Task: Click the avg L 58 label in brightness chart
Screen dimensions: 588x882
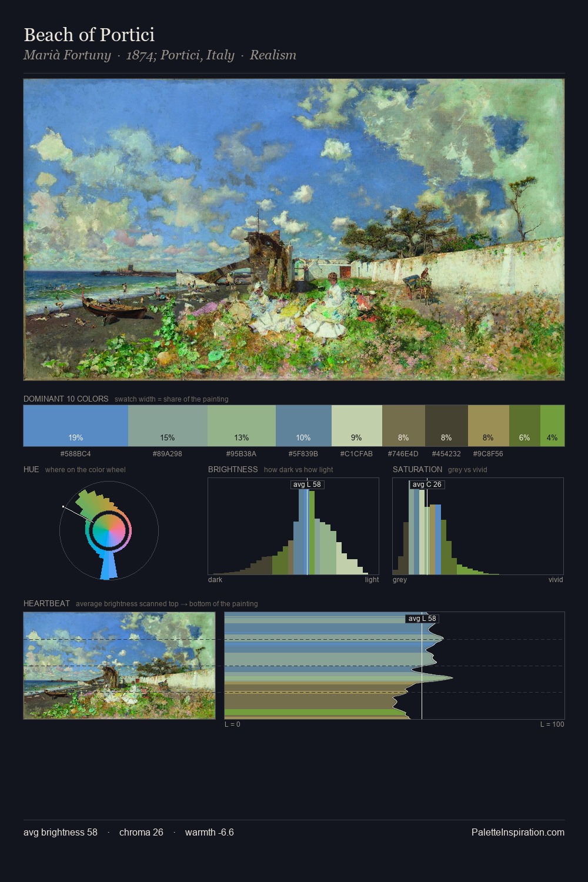Action: click(x=307, y=485)
